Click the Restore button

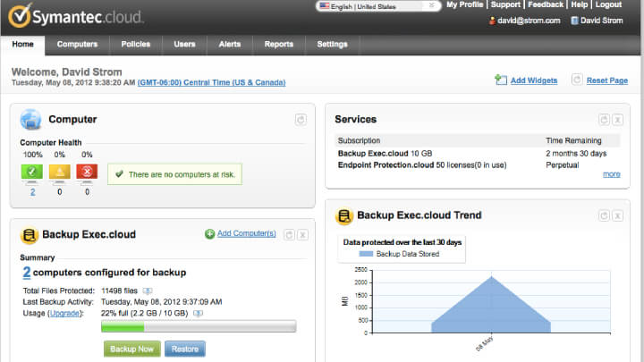(185, 349)
